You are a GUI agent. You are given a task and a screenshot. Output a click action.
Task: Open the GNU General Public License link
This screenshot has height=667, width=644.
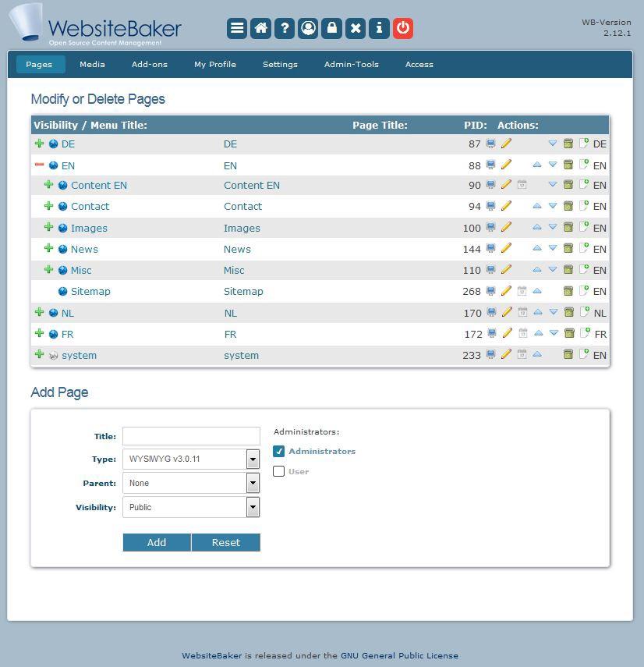pos(400,655)
